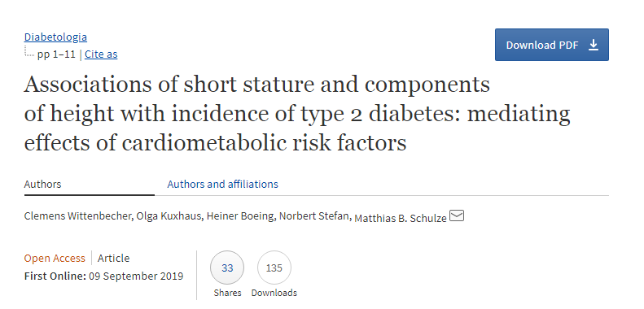Click the Downloads label under counter
644x309 pixels.
point(274,293)
